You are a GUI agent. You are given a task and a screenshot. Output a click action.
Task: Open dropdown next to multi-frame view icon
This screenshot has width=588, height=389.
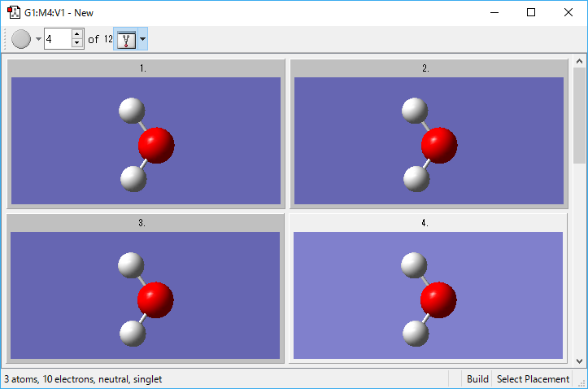[142, 39]
